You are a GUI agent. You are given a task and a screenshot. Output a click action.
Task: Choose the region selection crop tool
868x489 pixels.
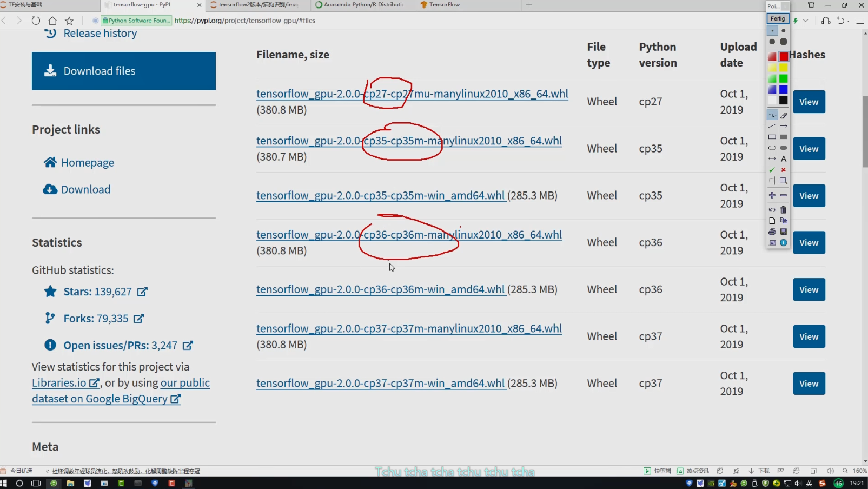coord(772,181)
